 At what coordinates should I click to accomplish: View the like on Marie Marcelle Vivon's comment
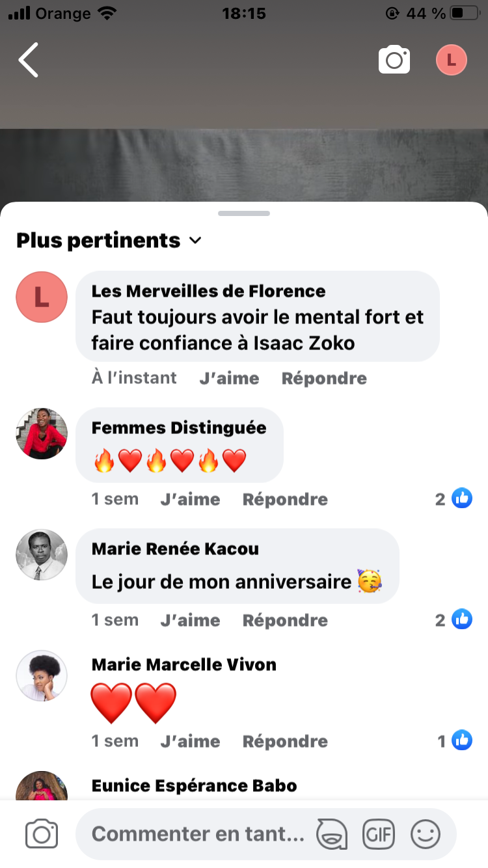[455, 741]
